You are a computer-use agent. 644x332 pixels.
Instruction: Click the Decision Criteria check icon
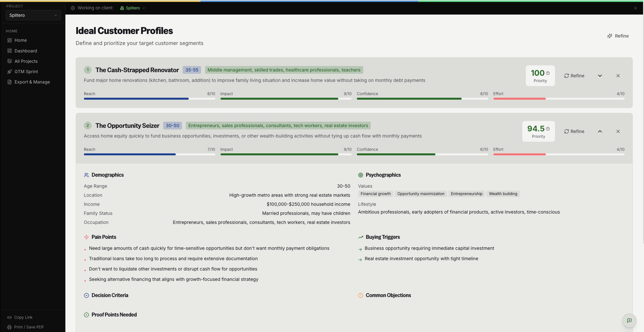point(86,295)
